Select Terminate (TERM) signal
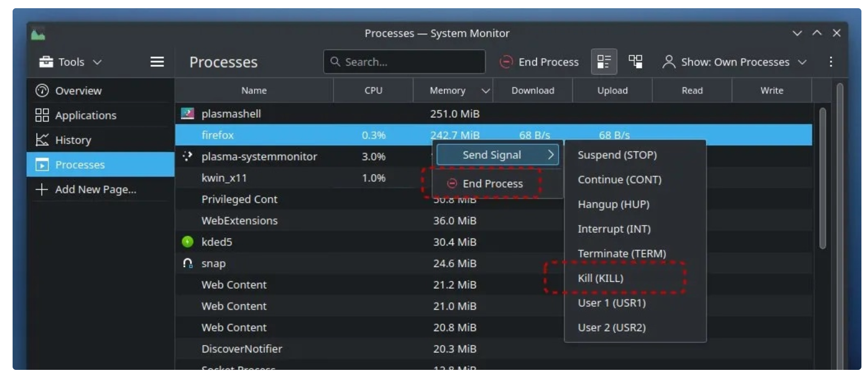The height and width of the screenshot is (377, 868). [635, 254]
